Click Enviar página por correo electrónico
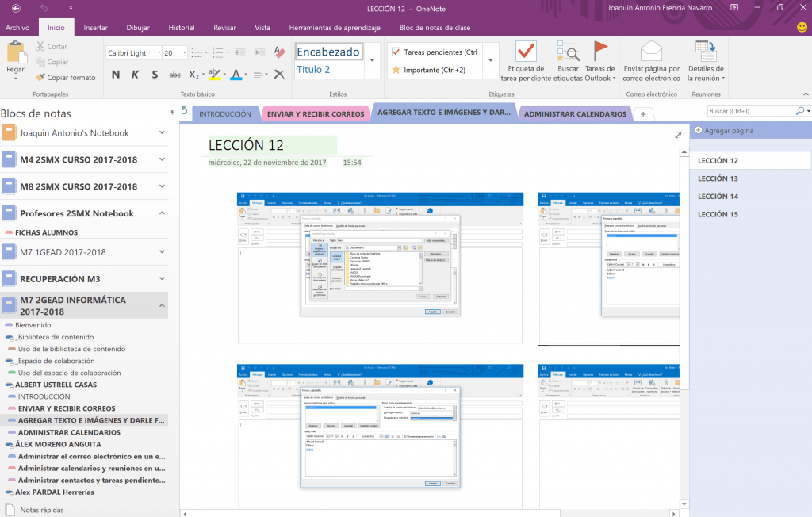Screen dimensions: 812x517 [651, 61]
